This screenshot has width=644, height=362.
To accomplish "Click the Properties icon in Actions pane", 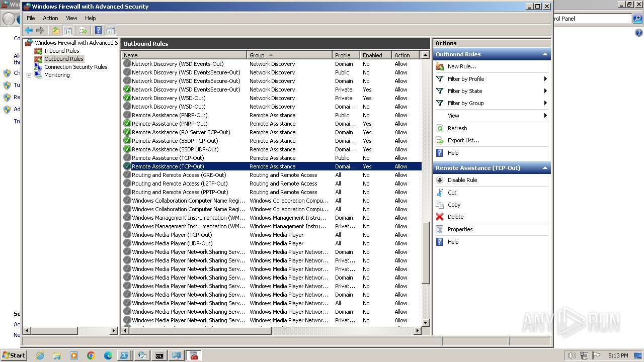I will (x=440, y=229).
